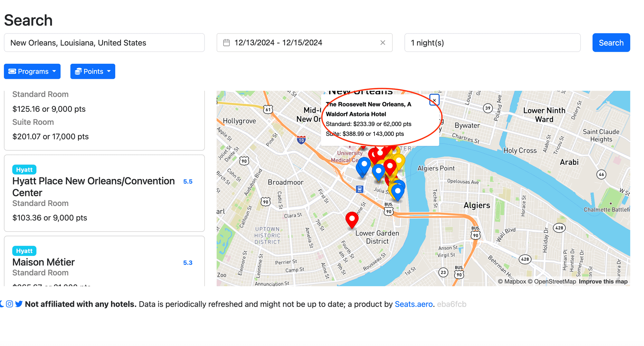The image size is (644, 346).
Task: Select the '$103.36 or 9,000 pts' price
Action: point(50,218)
